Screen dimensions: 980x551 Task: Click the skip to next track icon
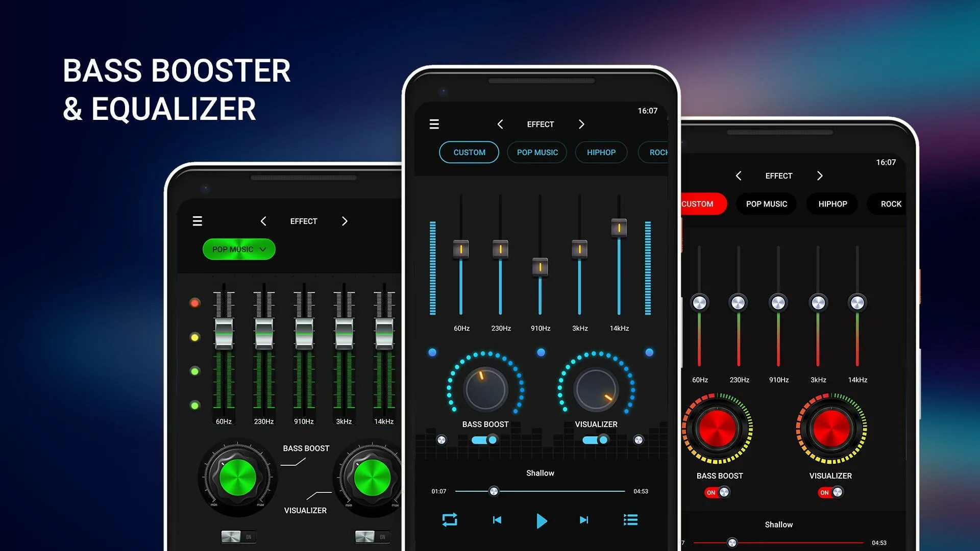pos(583,519)
